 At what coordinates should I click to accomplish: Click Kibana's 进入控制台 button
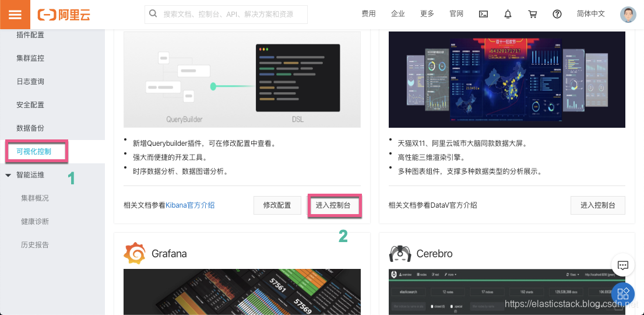click(x=333, y=205)
